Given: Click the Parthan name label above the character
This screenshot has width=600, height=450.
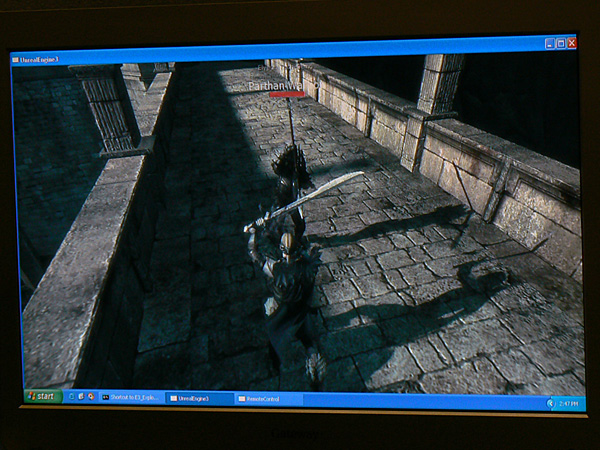Looking at the screenshot, I should (x=275, y=87).
